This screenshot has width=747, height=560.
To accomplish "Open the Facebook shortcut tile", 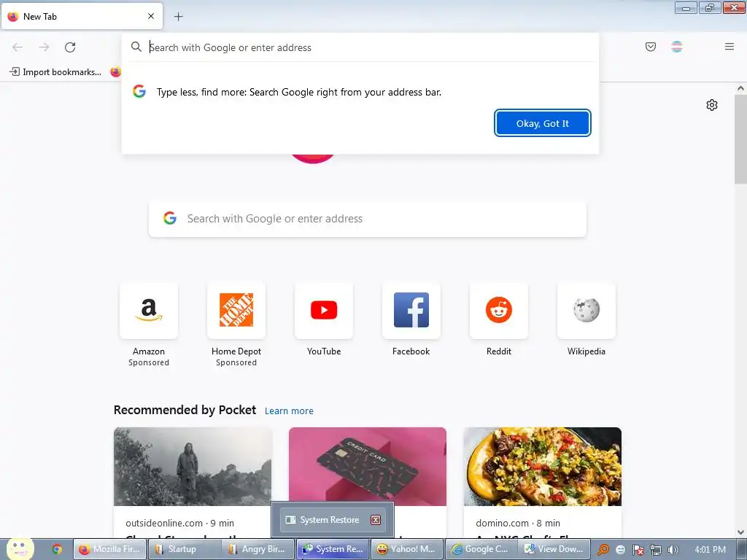I will pyautogui.click(x=411, y=311).
